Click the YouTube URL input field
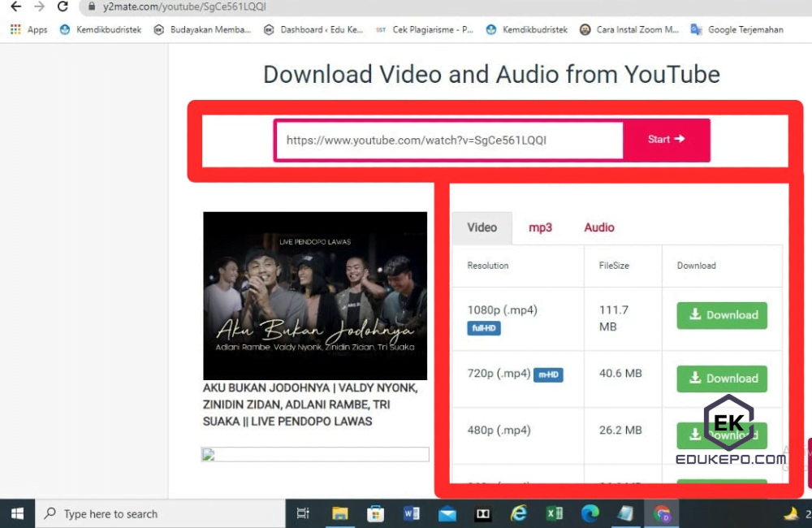 (448, 139)
